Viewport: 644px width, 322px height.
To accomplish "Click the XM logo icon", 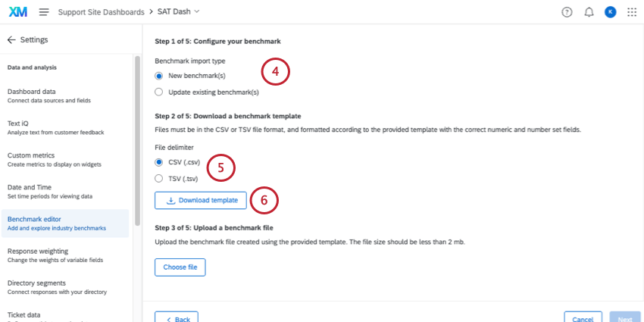I will point(18,12).
